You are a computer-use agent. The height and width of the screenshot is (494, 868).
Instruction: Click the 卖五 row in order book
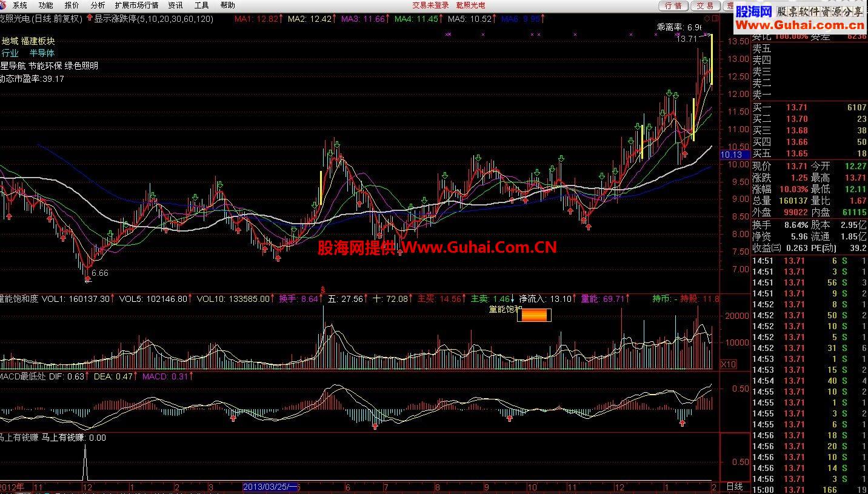point(810,48)
